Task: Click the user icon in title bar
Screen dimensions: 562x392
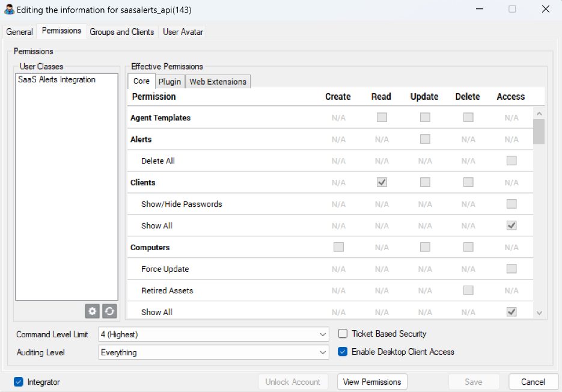Action: tap(9, 10)
